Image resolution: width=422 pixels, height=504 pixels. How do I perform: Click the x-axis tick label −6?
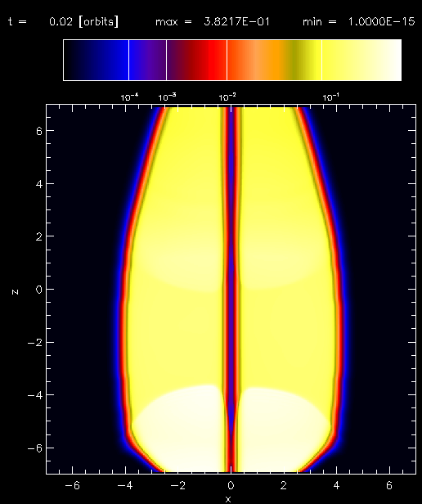point(72,485)
